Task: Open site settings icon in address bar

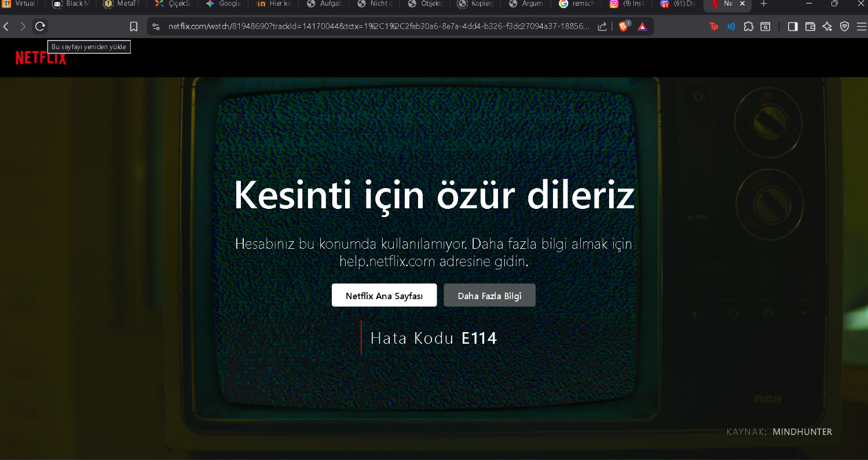Action: click(x=156, y=27)
